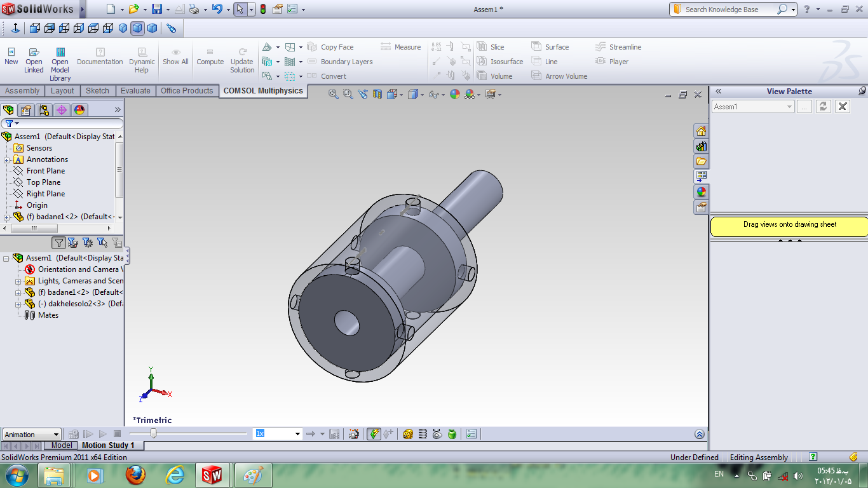Click the Animation Wizard icon

(x=354, y=434)
